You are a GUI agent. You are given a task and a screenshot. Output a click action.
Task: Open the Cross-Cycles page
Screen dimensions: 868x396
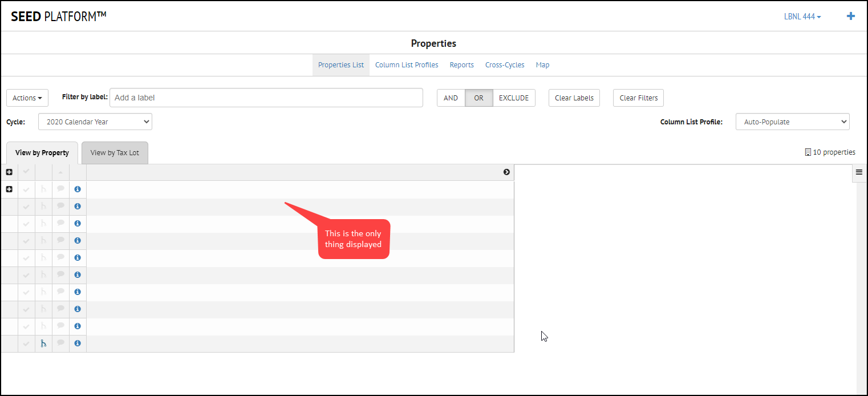tap(504, 64)
